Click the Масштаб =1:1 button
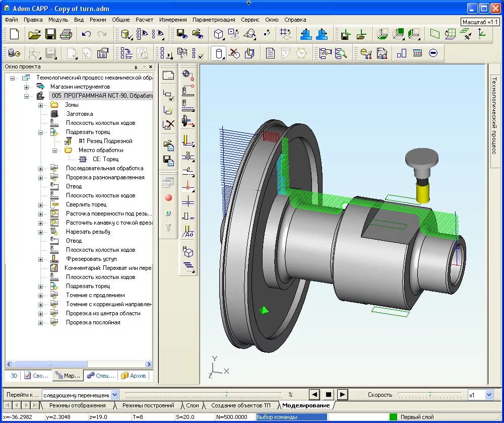This screenshot has height=423, width=504. tap(480, 22)
